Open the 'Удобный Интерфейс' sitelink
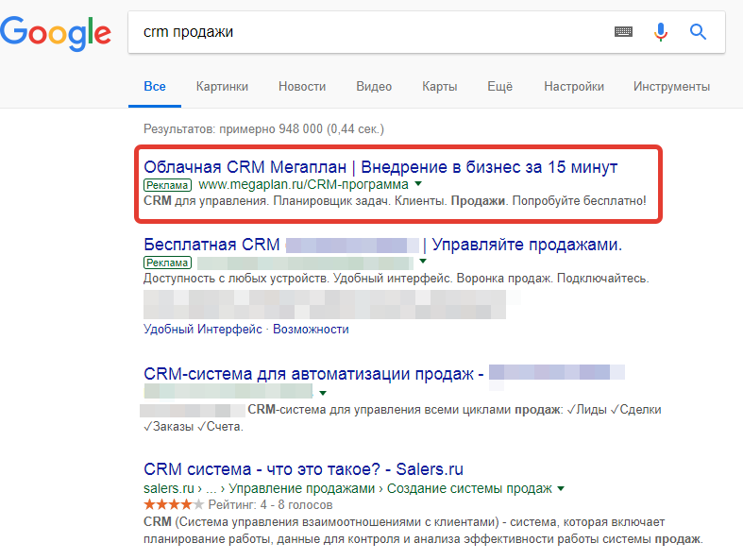 coord(203,329)
